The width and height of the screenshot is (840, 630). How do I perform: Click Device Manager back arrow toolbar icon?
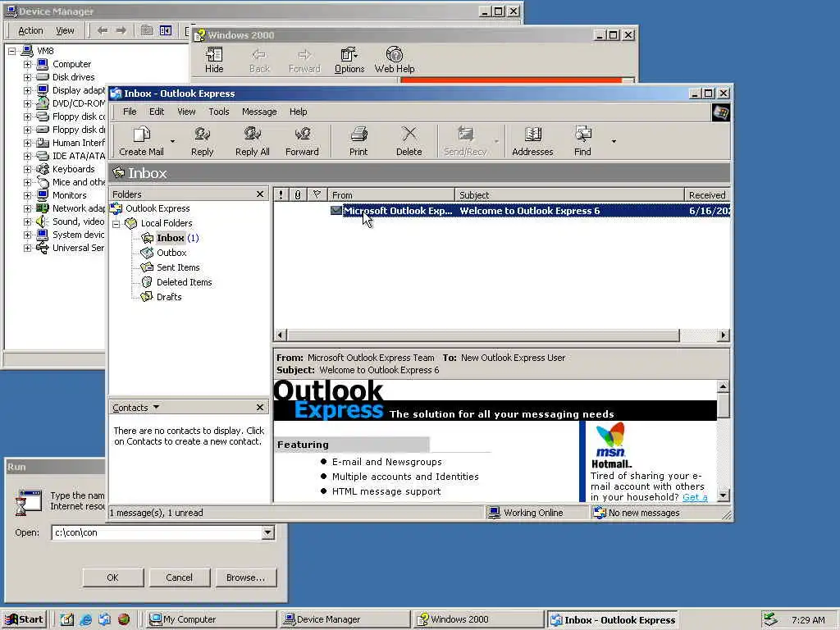(103, 30)
